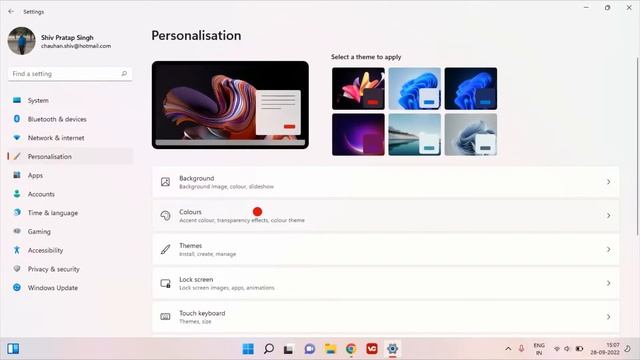
Task: Click the Time & language globe icon
Action: pyautogui.click(x=17, y=213)
